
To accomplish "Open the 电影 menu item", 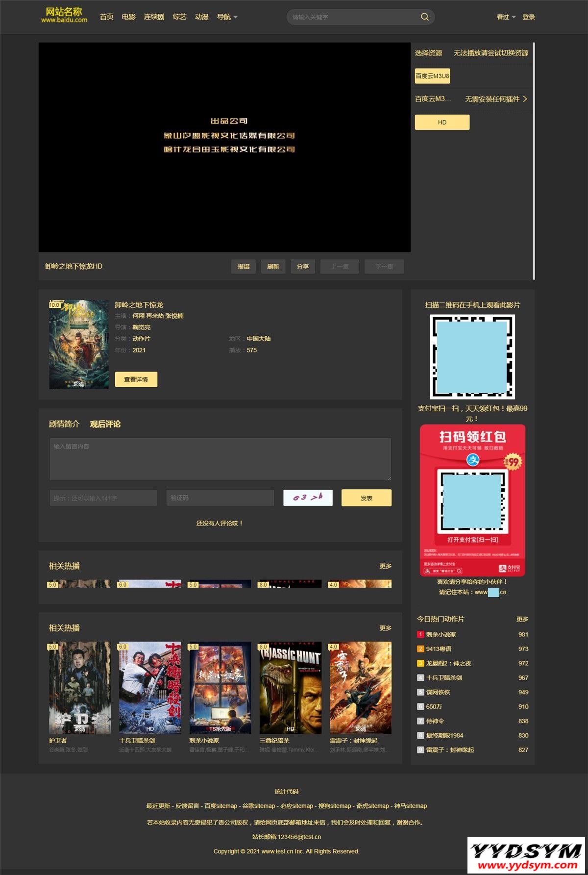I will tap(128, 17).
